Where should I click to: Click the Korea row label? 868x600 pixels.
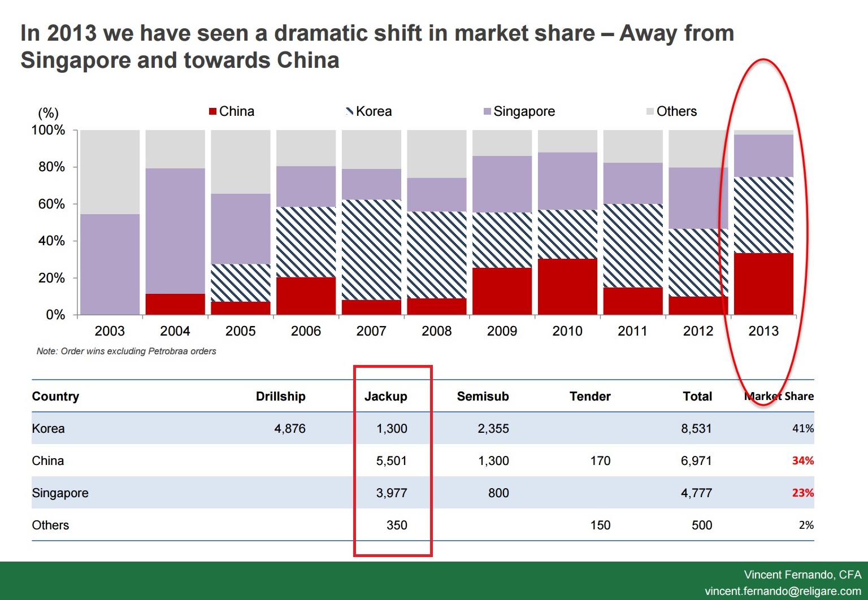coord(48,428)
